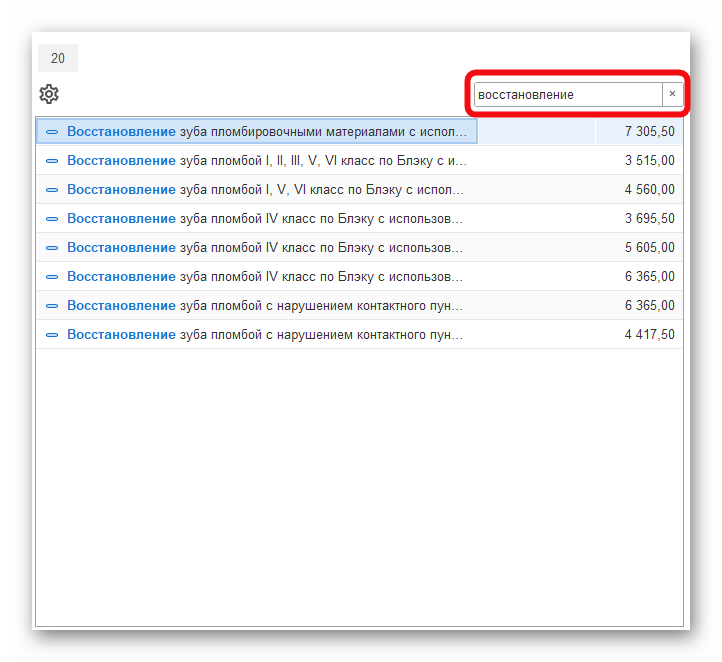722x662 pixels.
Task: Click the dash icon of the 7 305,50 row
Action: [52, 132]
